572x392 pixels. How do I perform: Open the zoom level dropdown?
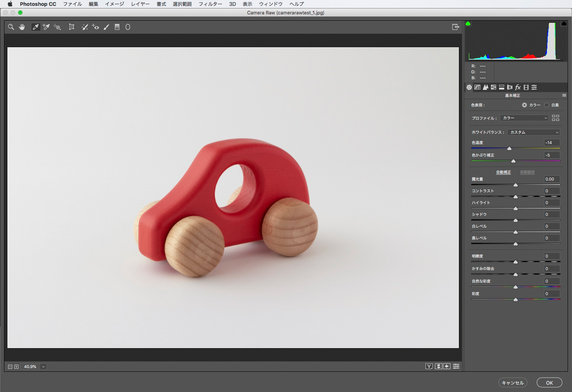point(43,367)
